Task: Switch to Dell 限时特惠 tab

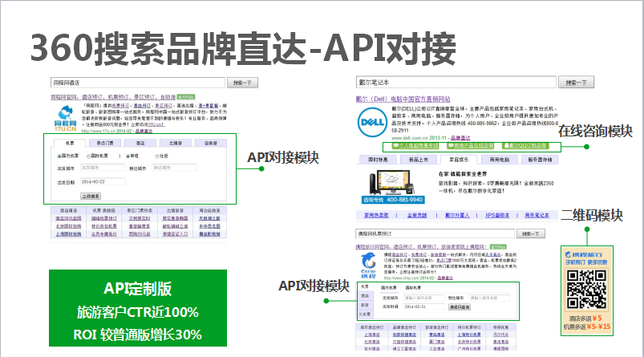Action: [378, 160]
